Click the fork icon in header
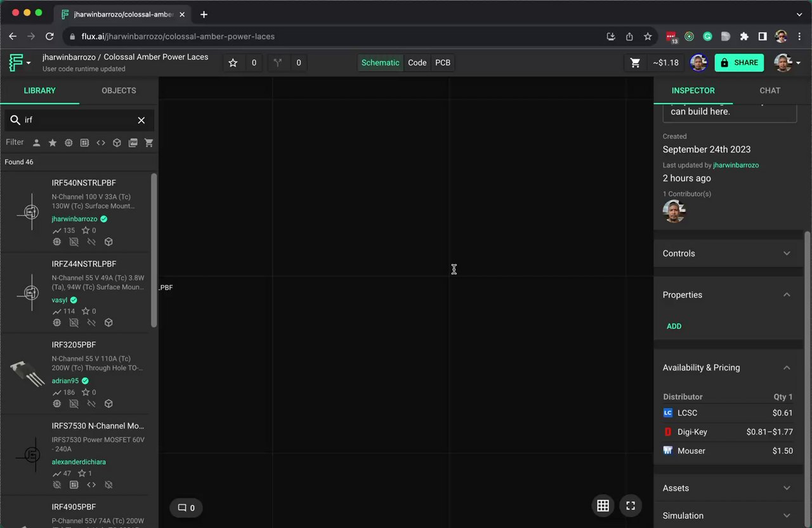 pos(277,63)
